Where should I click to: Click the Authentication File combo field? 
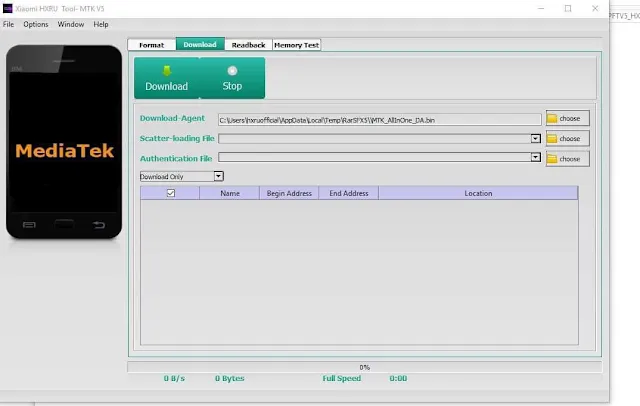coord(380,157)
